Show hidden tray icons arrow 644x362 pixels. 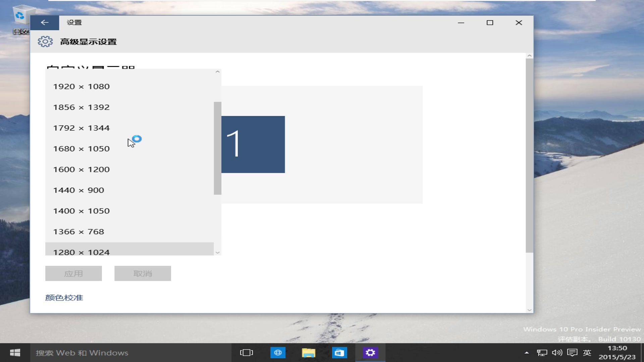527,353
